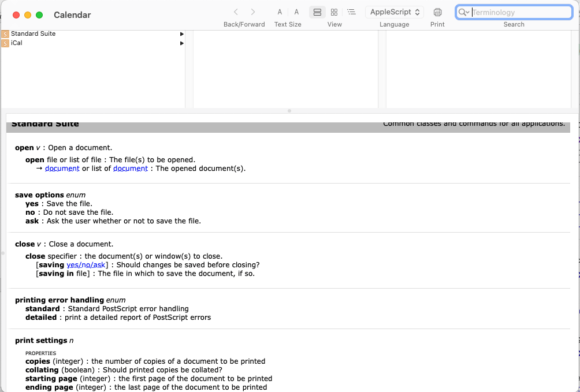Expand the iCal suite arrow
Screen dimensions: 580x392
(x=181, y=43)
